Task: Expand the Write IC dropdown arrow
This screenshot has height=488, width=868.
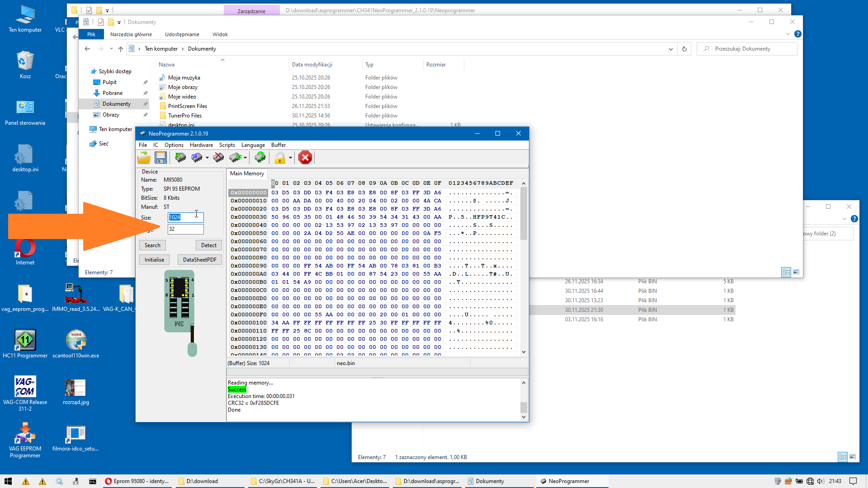Action: click(x=207, y=158)
